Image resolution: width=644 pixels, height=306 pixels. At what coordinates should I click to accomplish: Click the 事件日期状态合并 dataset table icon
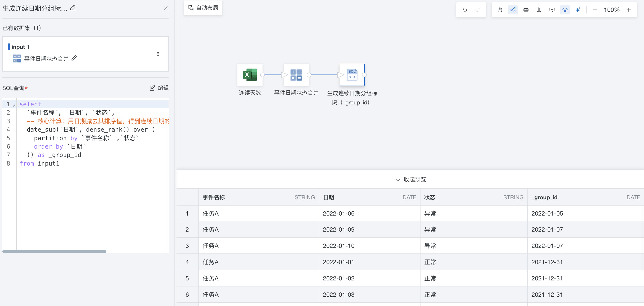pos(17,59)
